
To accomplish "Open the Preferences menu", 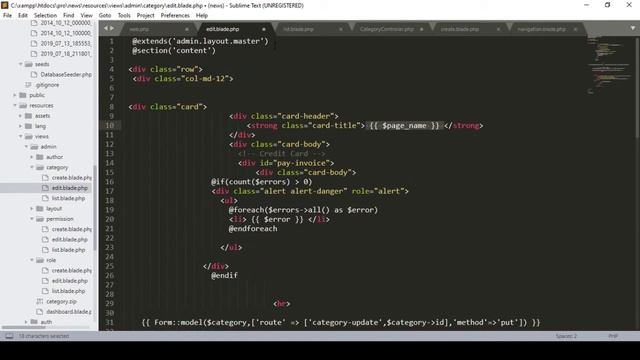I will (175, 15).
